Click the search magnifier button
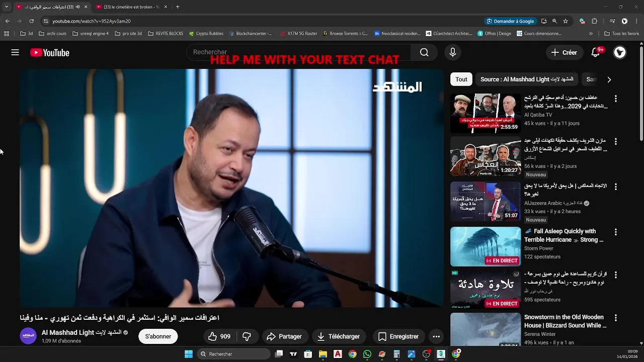644x362 pixels. (424, 52)
